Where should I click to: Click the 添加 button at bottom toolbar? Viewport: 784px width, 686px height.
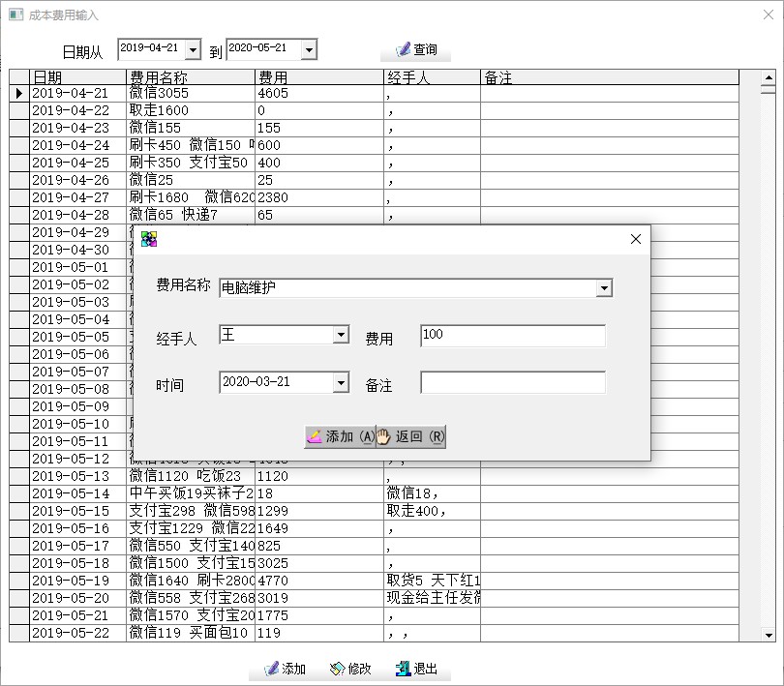285,669
